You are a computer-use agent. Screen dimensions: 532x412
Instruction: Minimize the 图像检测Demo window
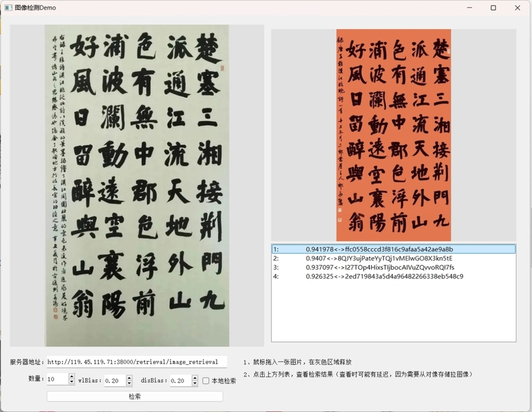[x=469, y=7]
